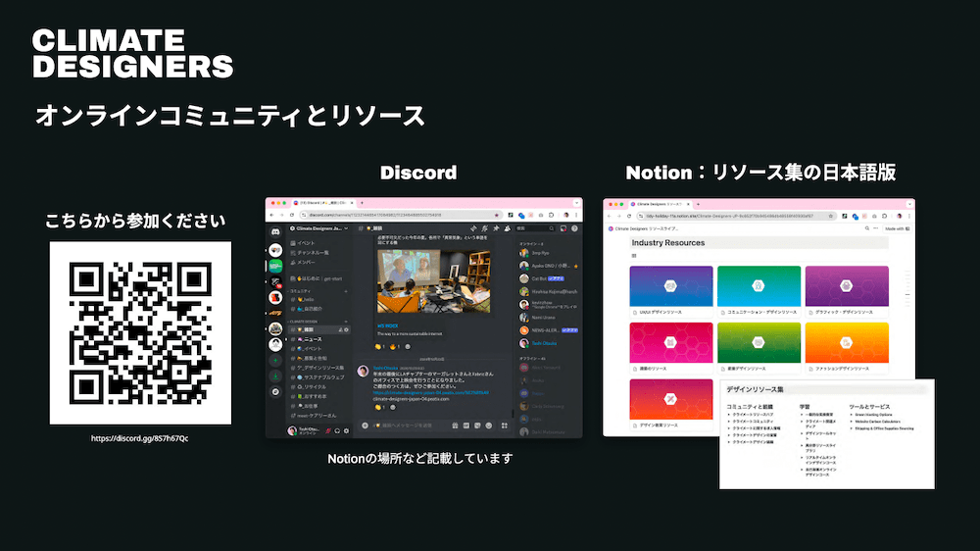
Task: Open pinned messages icon in Discord header
Action: coord(496,228)
